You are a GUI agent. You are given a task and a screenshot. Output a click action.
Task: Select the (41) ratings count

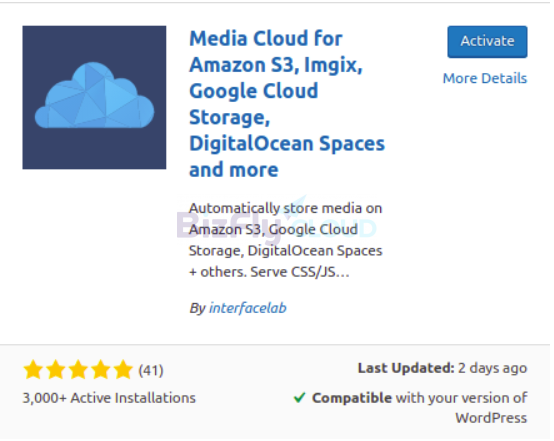151,370
